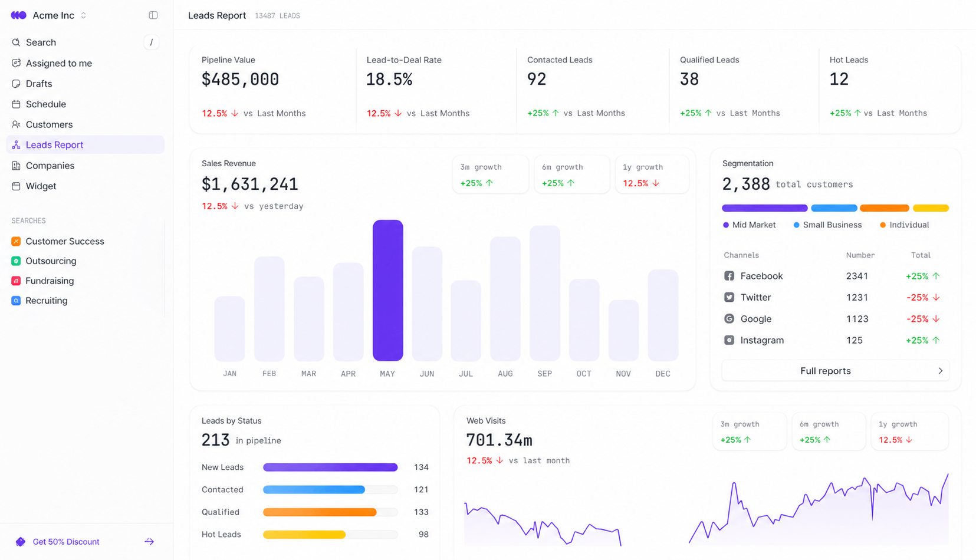Click the New Leads progress bar
This screenshot has height=560, width=976.
(x=330, y=467)
